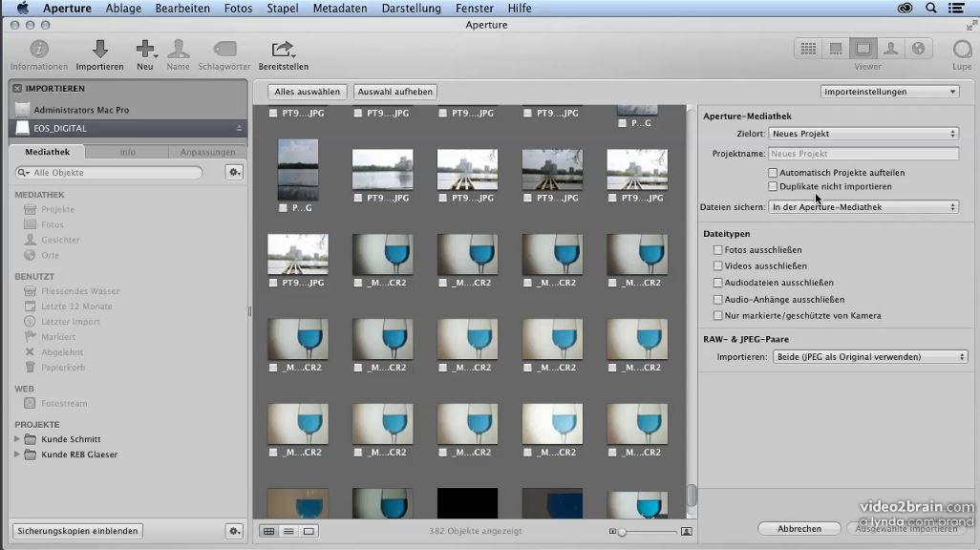Expand Kunde REB Glaeser project folder
The width and height of the screenshot is (980, 550).
point(17,455)
